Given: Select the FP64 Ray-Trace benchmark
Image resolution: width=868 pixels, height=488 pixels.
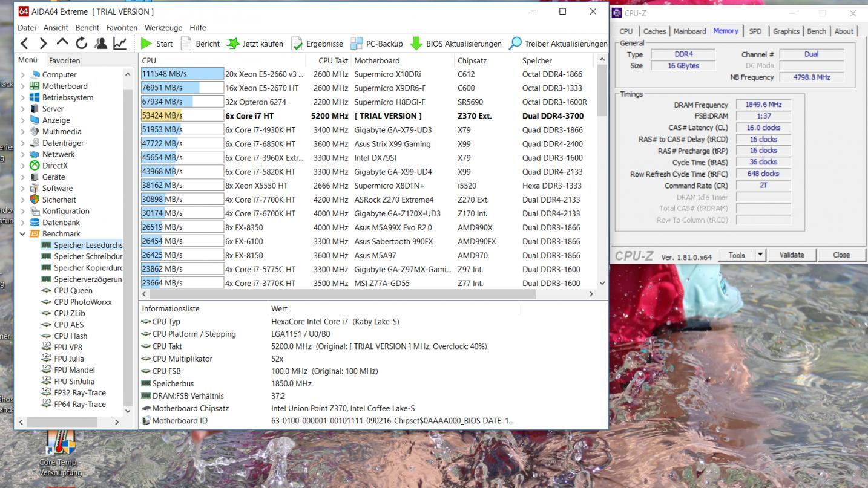Looking at the screenshot, I should click(79, 405).
